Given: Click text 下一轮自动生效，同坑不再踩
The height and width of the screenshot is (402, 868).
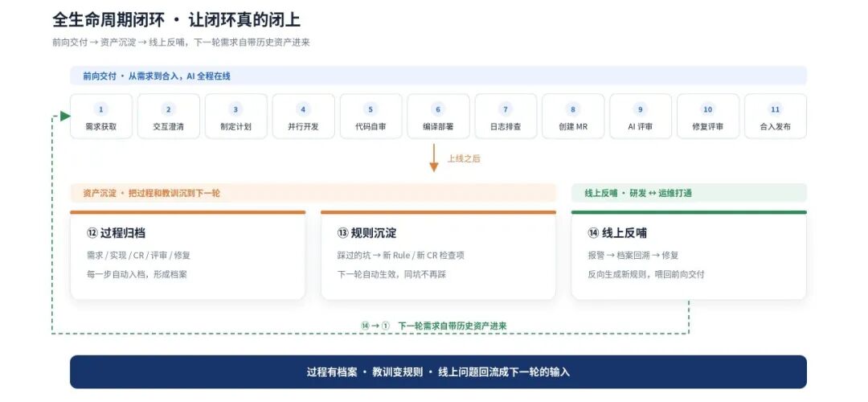Looking at the screenshot, I should (x=391, y=274).
